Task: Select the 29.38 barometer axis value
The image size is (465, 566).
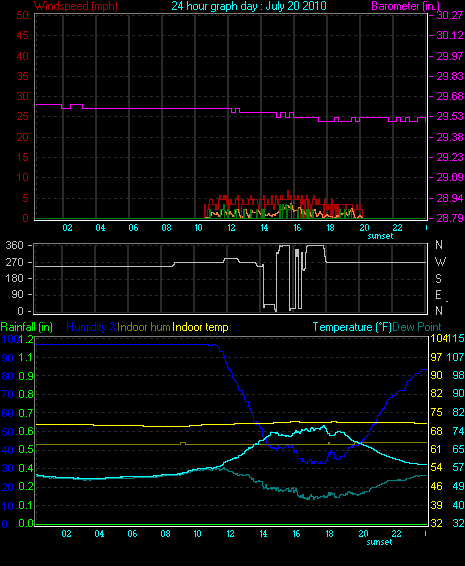Action: pyautogui.click(x=450, y=137)
